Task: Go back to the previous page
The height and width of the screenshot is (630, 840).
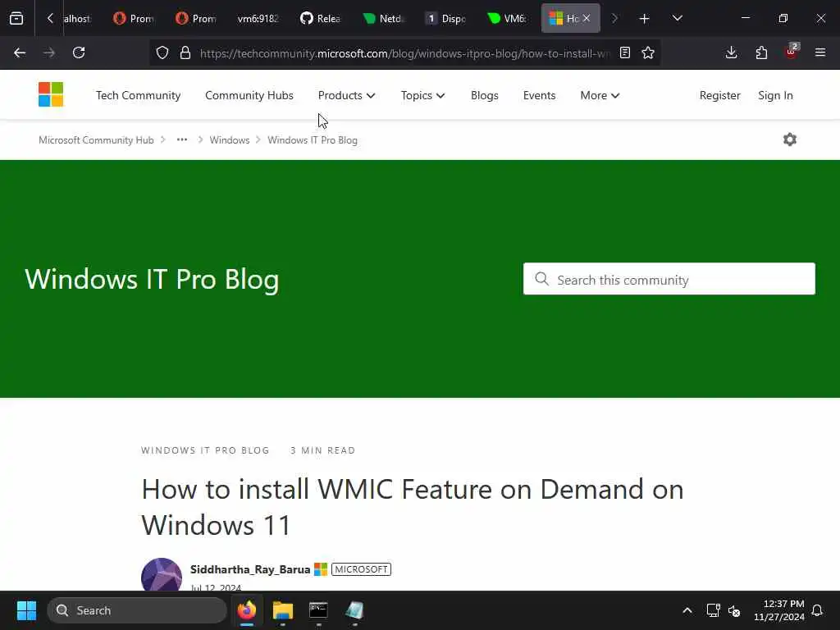Action: (x=20, y=52)
